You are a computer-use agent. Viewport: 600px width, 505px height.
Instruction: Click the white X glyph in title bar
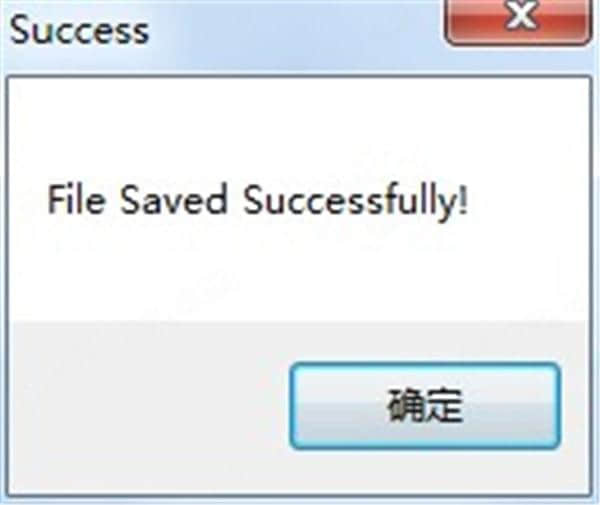[520, 15]
